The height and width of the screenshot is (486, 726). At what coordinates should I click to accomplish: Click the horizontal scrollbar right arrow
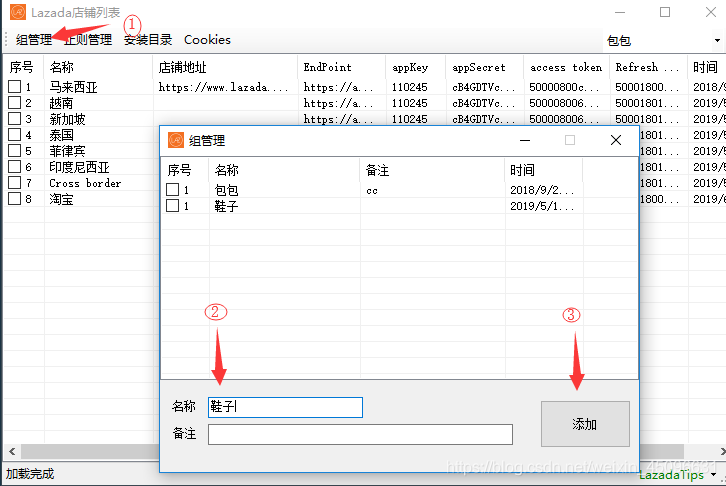click(722, 451)
